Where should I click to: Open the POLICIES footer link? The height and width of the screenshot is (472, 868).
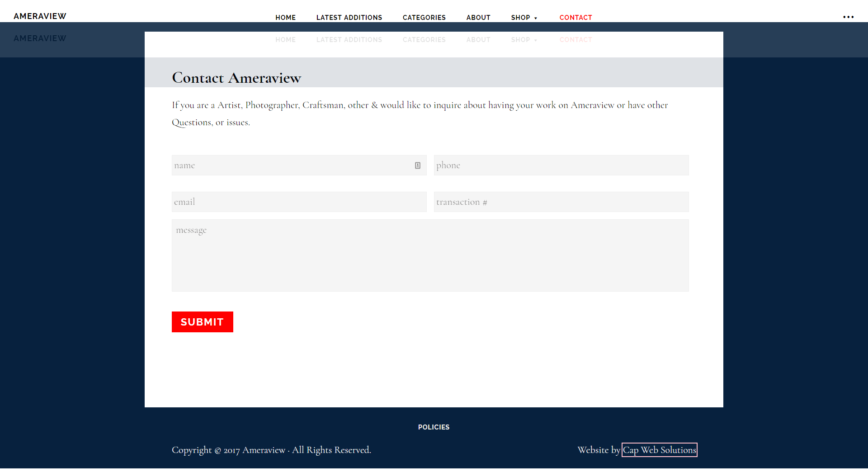(434, 427)
